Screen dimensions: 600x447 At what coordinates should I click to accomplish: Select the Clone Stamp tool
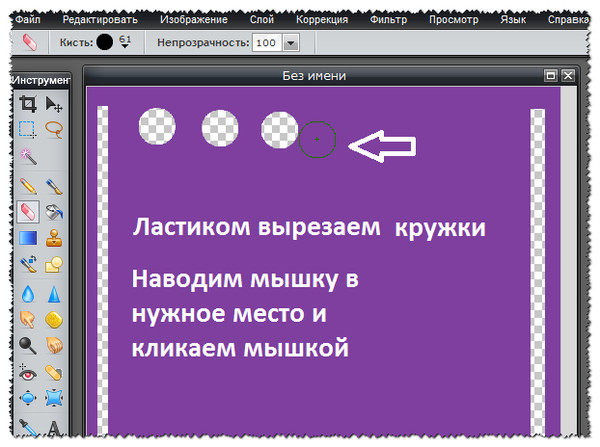pyautogui.click(x=54, y=238)
